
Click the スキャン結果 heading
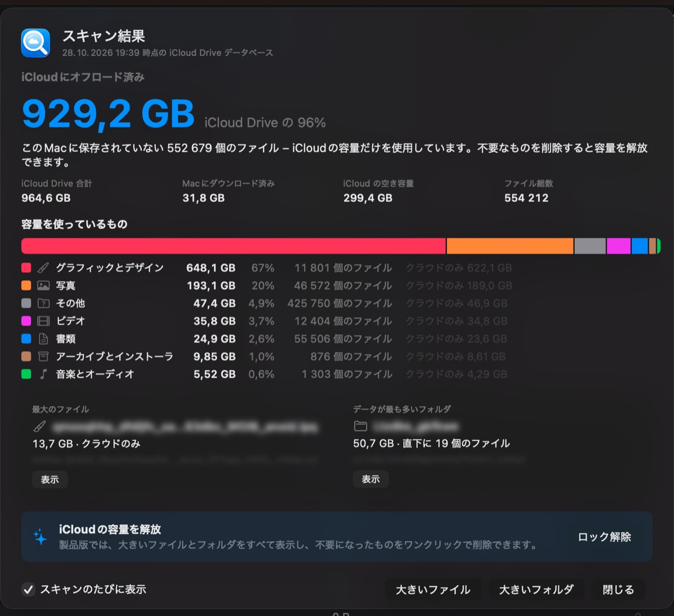pyautogui.click(x=104, y=36)
